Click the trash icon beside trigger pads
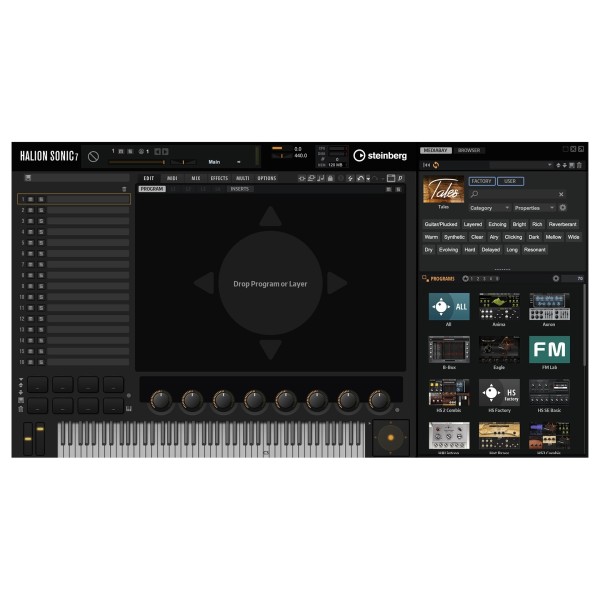 point(21,409)
